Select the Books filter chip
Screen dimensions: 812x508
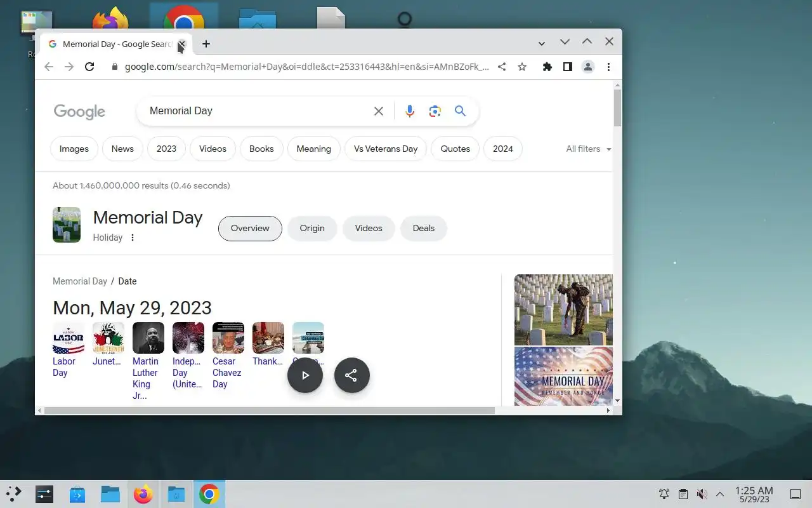[261, 149]
